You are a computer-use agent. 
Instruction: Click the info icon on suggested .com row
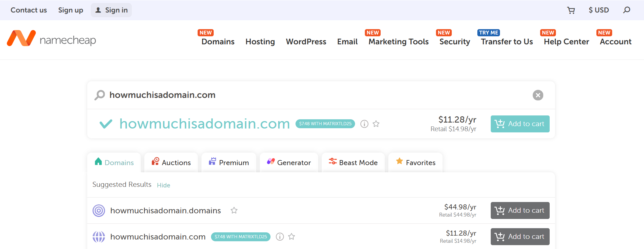click(x=280, y=237)
